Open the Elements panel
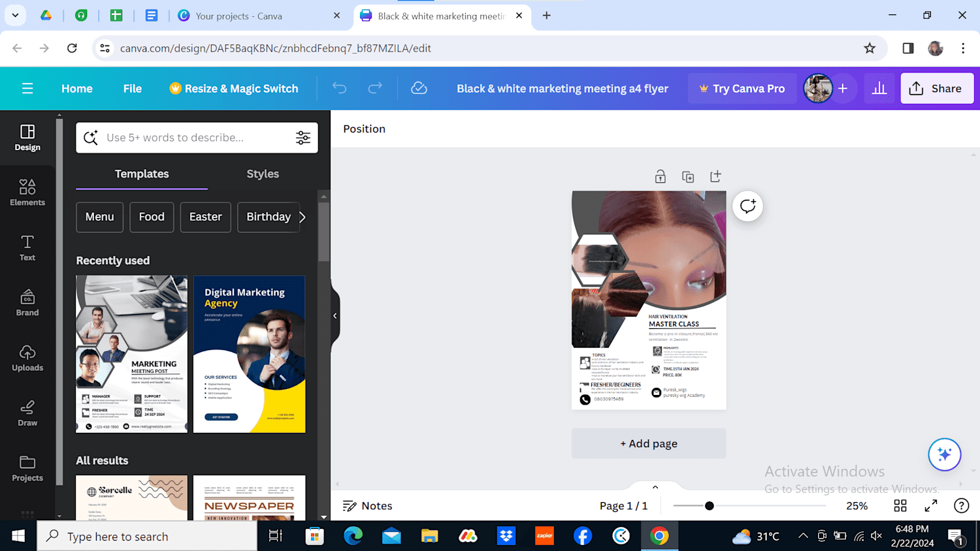Viewport: 980px width, 551px height. point(27,193)
